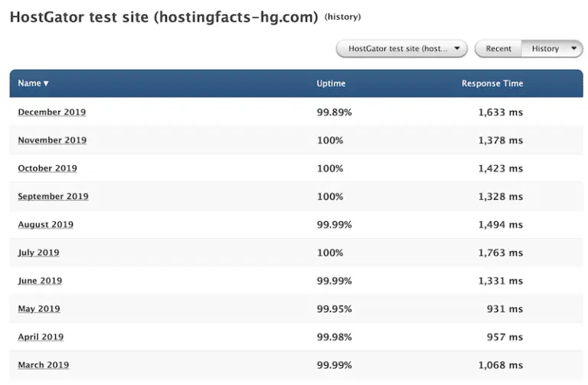This screenshot has height=385, width=588.
Task: Open the August 2019 report
Action: (x=45, y=225)
